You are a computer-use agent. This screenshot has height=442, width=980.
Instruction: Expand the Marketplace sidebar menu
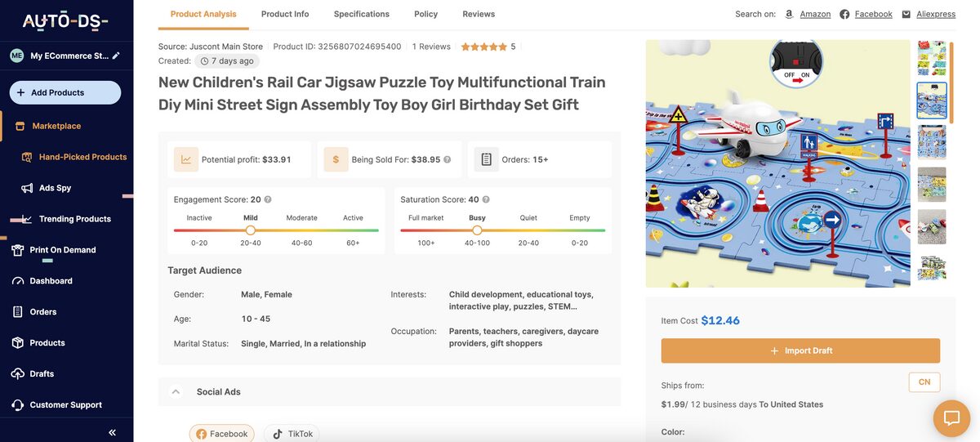pyautogui.click(x=56, y=126)
